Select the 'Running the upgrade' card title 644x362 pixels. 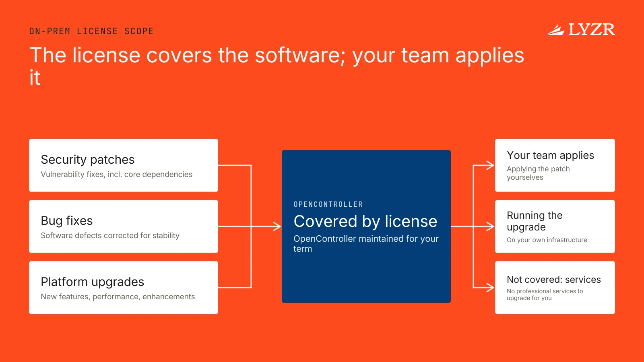535,221
